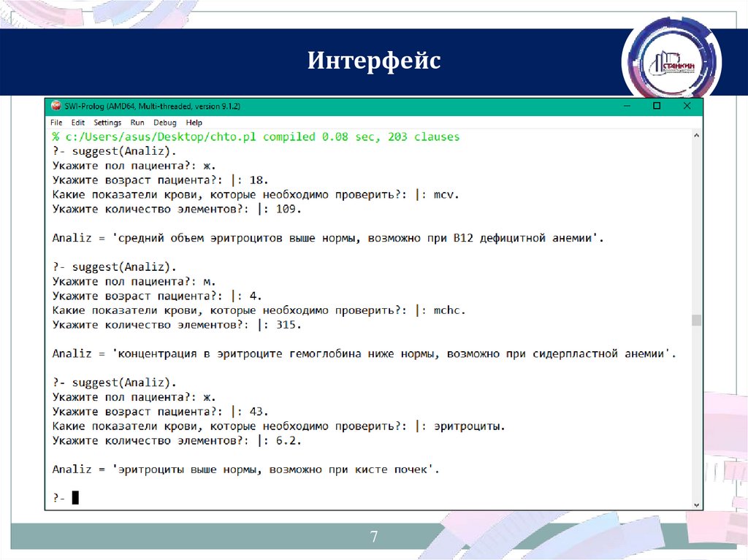
Task: Click the line ending with 'mchc.'
Action: pos(259,310)
